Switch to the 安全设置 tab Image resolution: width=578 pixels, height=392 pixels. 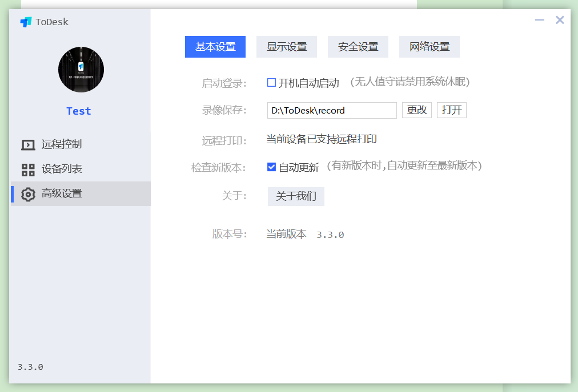358,47
